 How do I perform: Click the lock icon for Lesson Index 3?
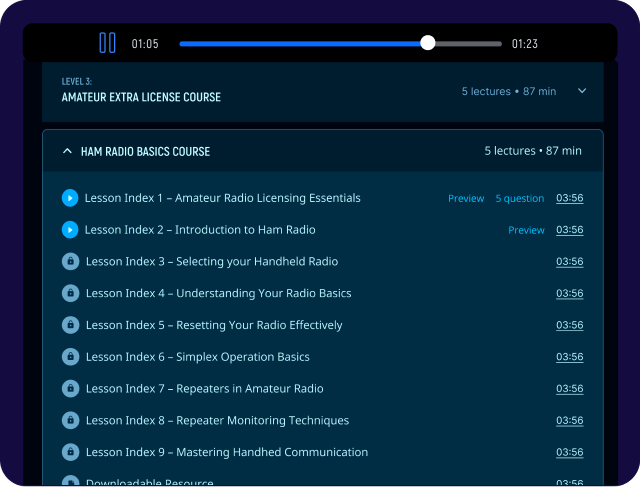click(x=70, y=261)
